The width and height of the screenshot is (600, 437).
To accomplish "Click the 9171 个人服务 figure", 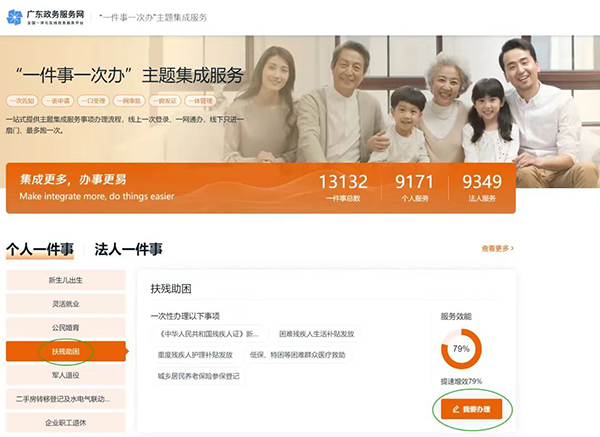I will pyautogui.click(x=414, y=188).
